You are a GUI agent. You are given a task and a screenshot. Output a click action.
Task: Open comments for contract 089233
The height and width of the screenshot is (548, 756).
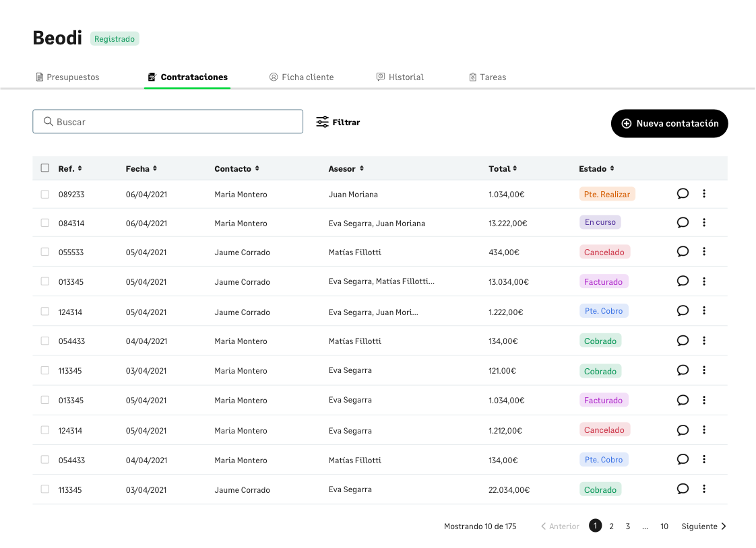point(683,194)
